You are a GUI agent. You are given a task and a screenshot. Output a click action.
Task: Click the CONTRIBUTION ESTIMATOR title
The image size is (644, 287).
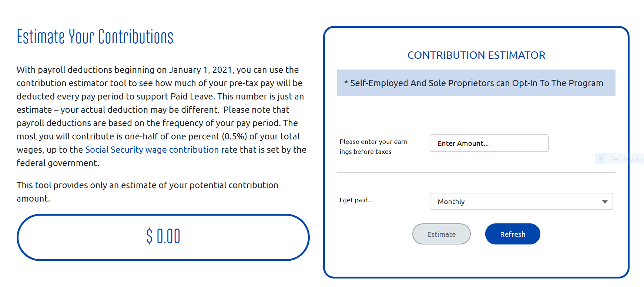click(x=476, y=55)
